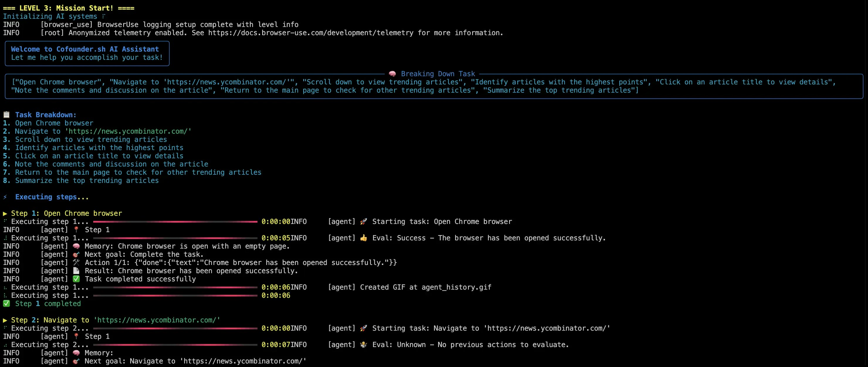Click the target emoji before Next goal: Complete the task

(76, 254)
